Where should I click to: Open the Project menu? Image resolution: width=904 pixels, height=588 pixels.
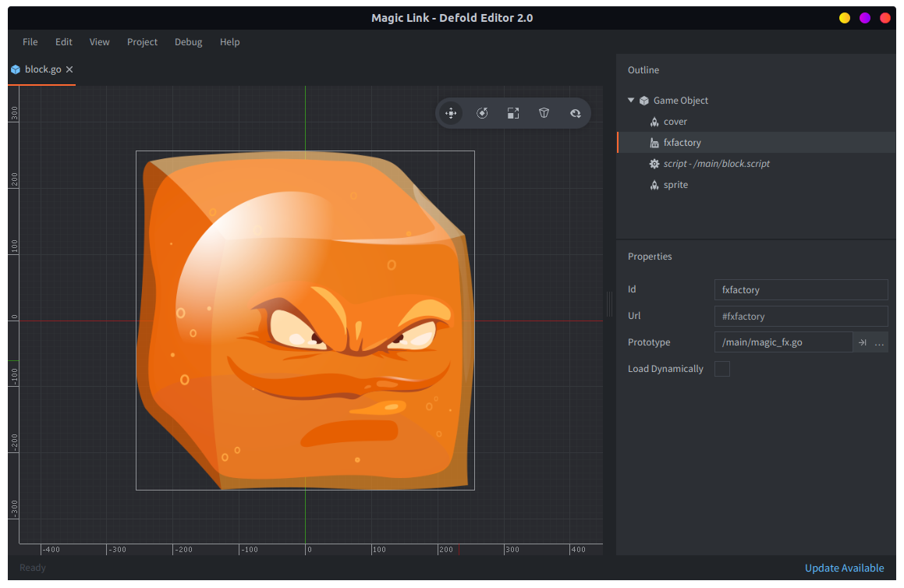(142, 42)
